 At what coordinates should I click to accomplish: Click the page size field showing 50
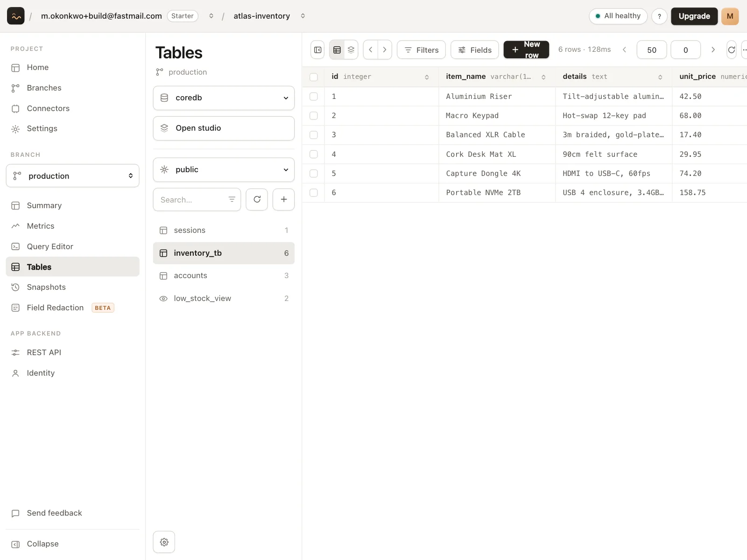(652, 50)
